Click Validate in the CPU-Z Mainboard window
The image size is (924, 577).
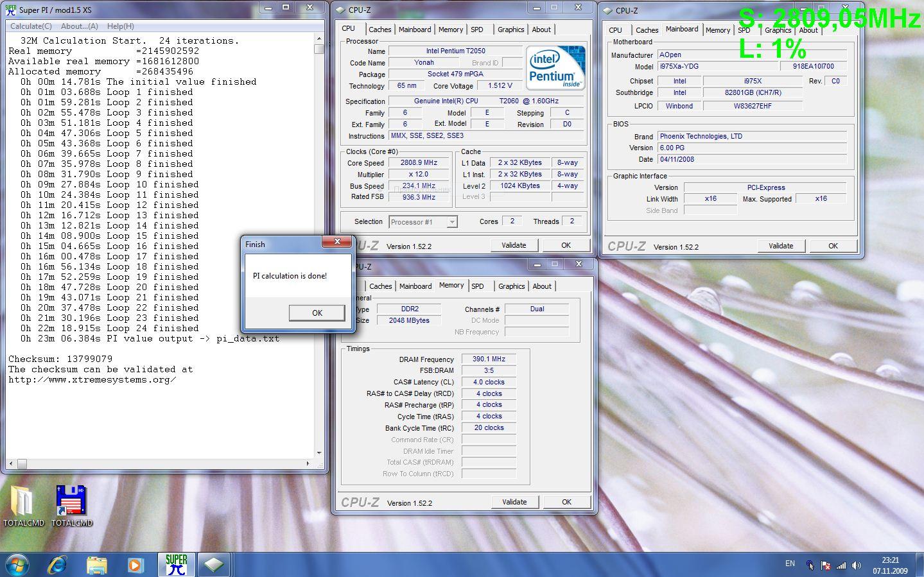click(x=781, y=246)
